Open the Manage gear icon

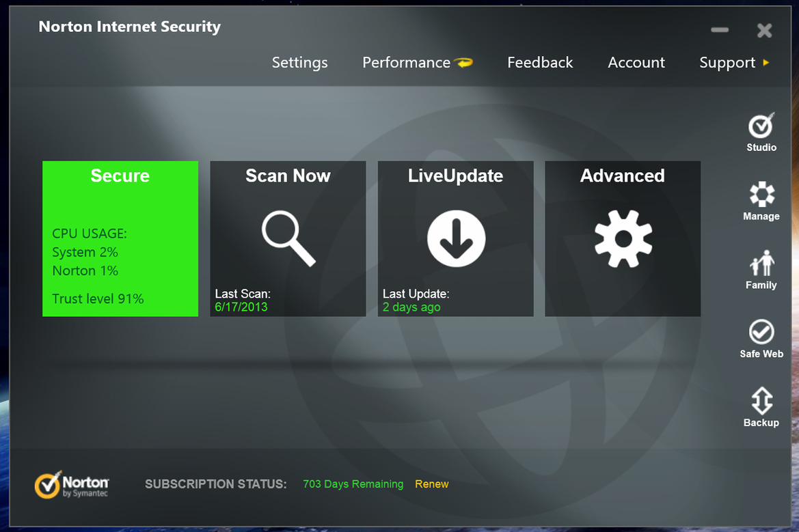click(x=762, y=194)
